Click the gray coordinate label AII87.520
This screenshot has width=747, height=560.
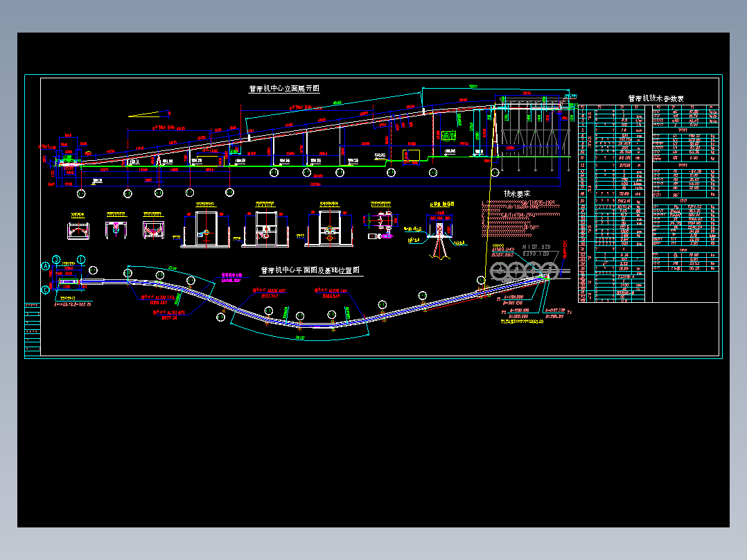(536, 247)
